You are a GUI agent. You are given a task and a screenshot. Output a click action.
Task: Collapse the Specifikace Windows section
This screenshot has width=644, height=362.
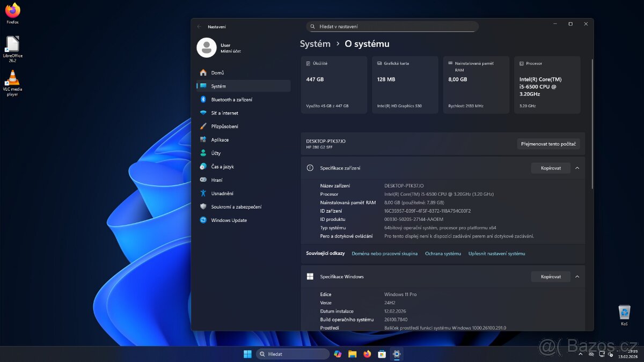[577, 277]
